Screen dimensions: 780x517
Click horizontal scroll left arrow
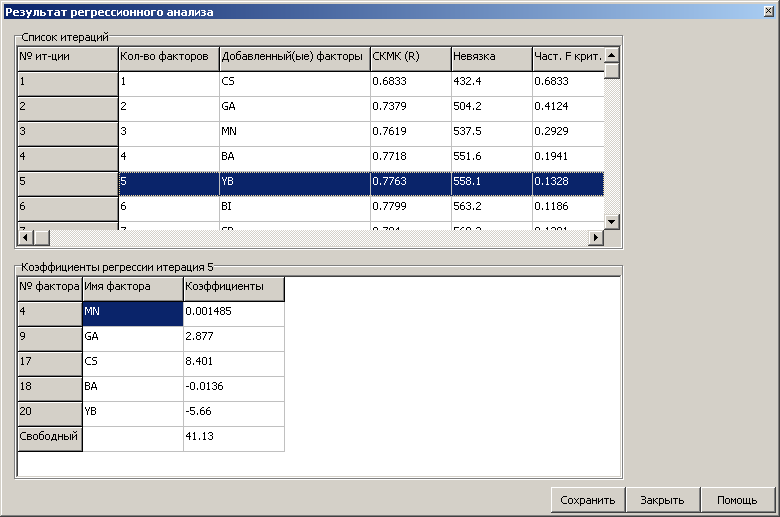[25, 237]
